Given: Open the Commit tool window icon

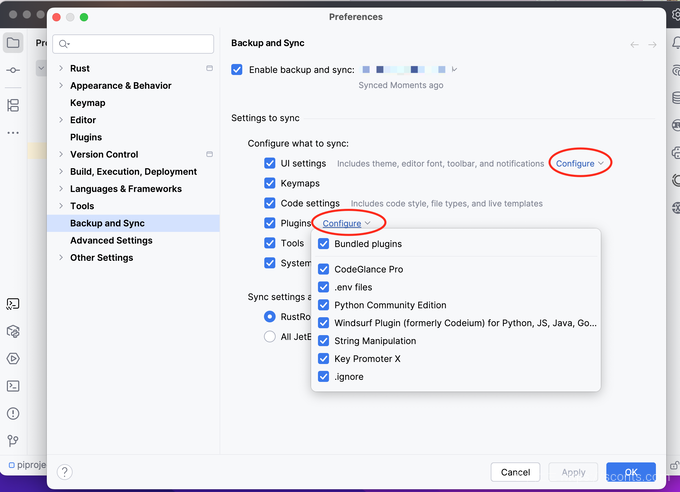Looking at the screenshot, I should 13,70.
